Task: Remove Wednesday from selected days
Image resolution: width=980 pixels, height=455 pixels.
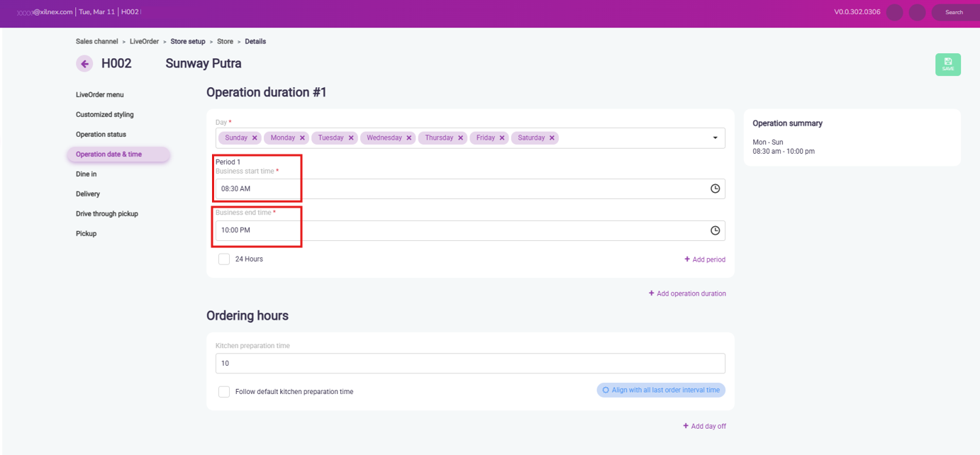Action: point(409,138)
